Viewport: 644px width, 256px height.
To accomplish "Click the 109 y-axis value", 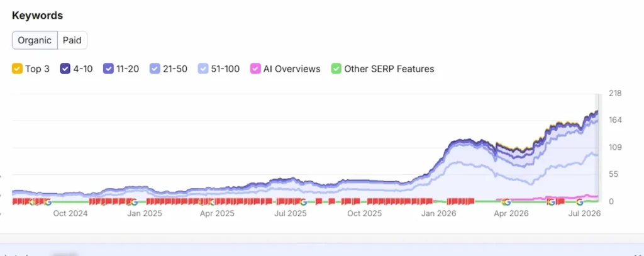I will 615,147.
